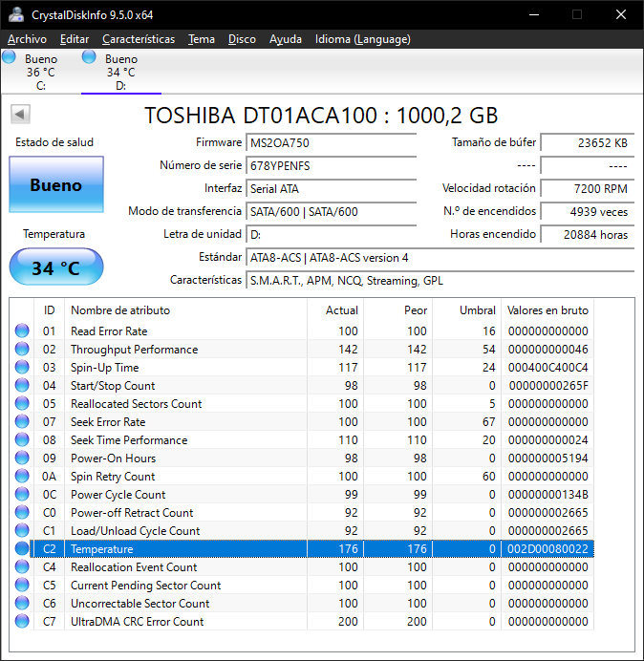Click the previous disk arrow button
This screenshot has width=644, height=661.
[x=20, y=114]
